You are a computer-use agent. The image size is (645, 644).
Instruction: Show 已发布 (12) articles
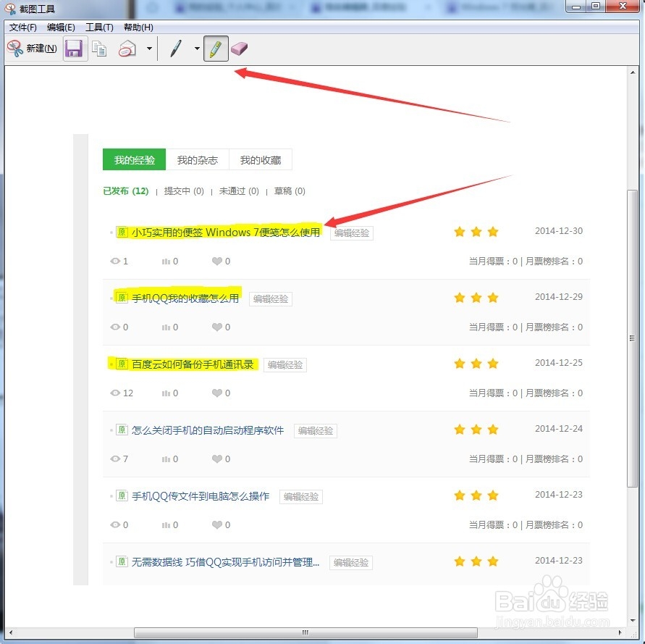point(126,191)
